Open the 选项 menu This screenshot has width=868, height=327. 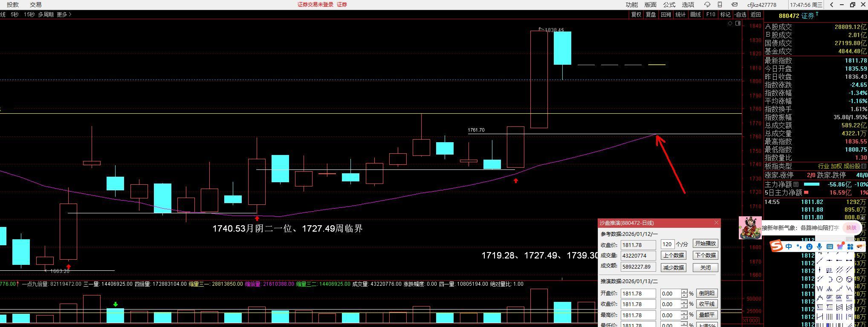tap(688, 5)
